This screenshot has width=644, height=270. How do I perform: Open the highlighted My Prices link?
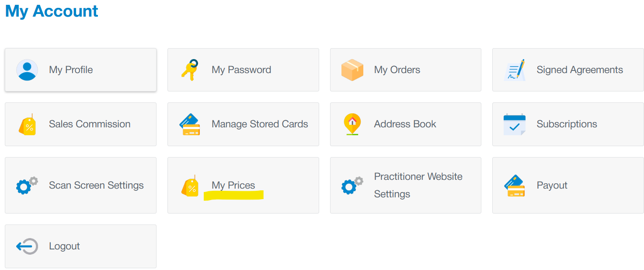233,186
